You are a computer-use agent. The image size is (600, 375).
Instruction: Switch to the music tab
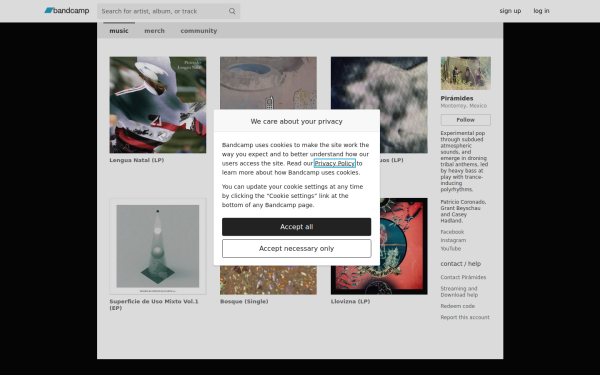[x=119, y=31]
